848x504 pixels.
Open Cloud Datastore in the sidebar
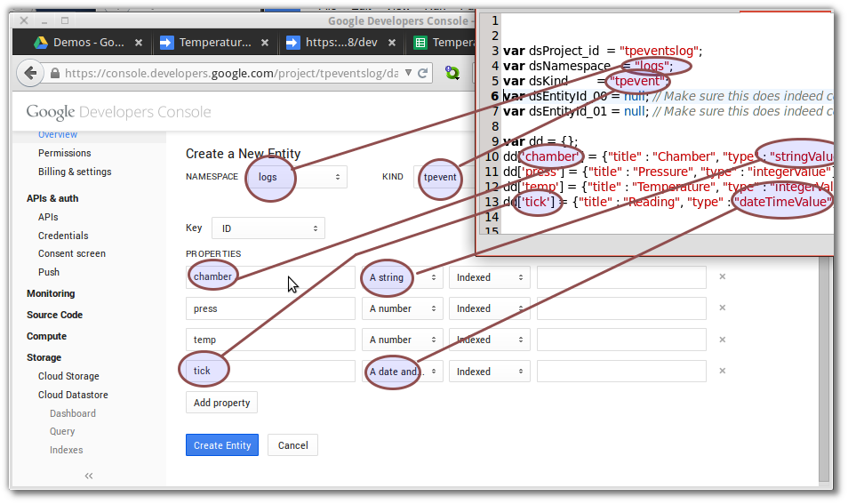(73, 395)
